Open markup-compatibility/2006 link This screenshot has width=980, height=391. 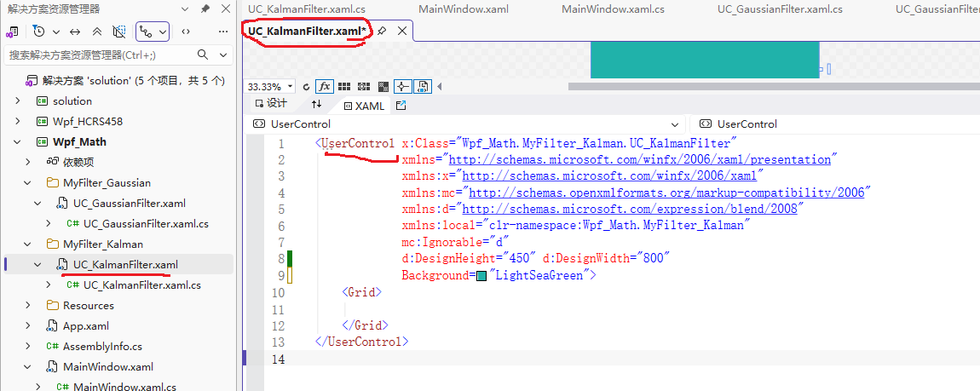[x=666, y=193]
